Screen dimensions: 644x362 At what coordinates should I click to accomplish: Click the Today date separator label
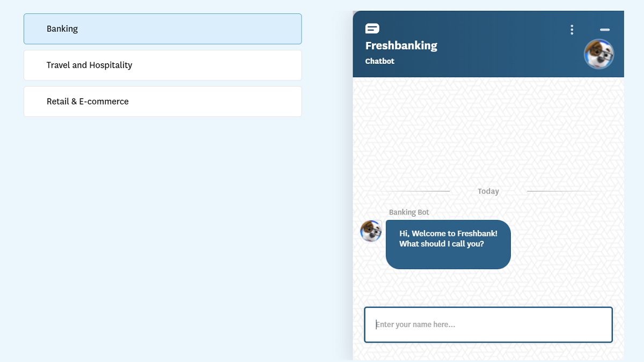(x=488, y=191)
